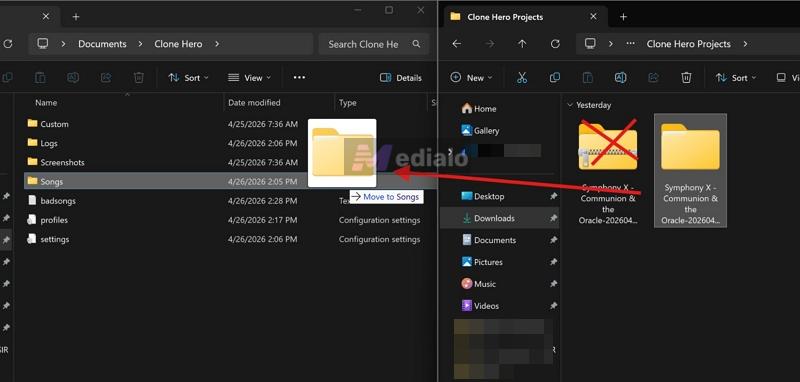Click the Search Clone Hero field
This screenshot has height=382, width=800.
click(373, 44)
